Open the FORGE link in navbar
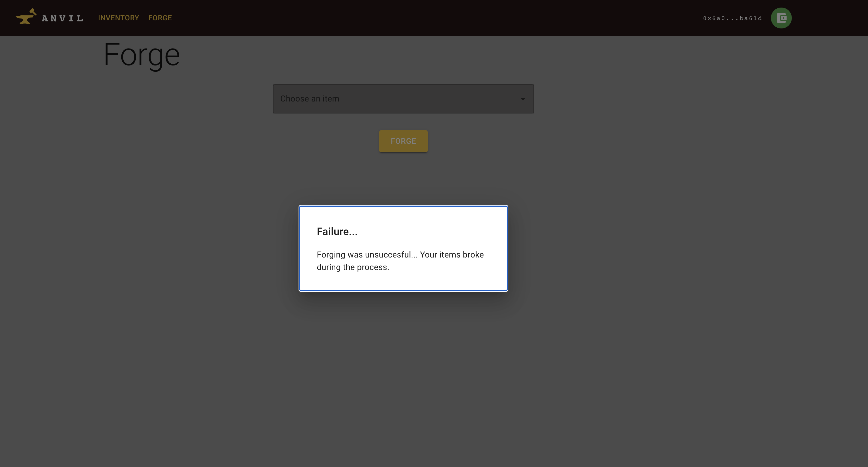Screen dimensions: 868x467 pyautogui.click(x=160, y=18)
